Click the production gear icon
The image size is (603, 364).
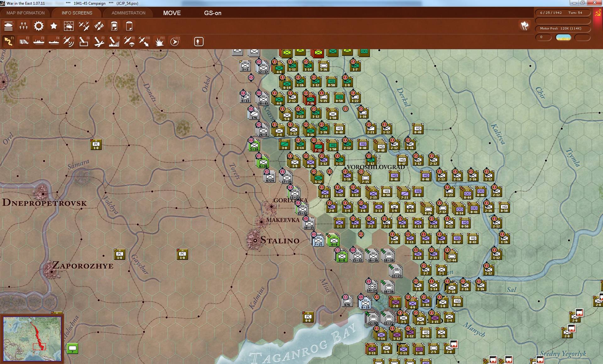coord(39,26)
